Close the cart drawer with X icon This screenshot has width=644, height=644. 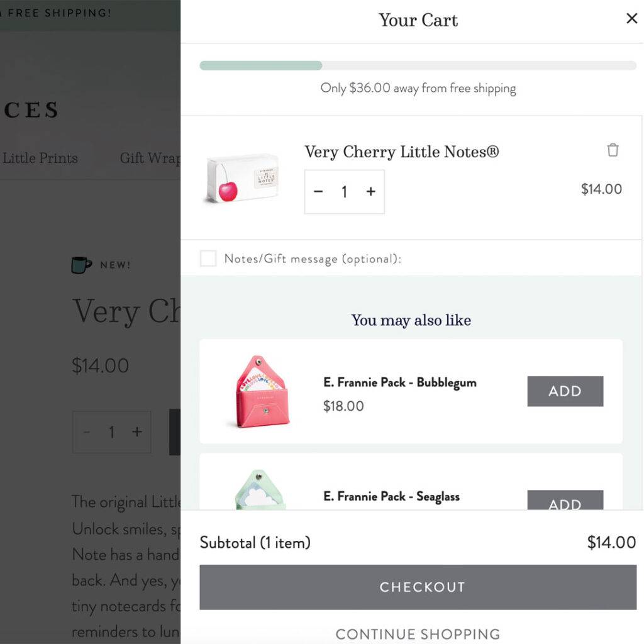click(x=631, y=18)
